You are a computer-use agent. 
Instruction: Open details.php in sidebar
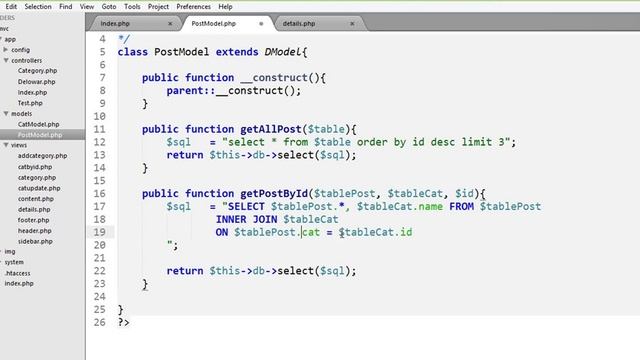(34, 209)
